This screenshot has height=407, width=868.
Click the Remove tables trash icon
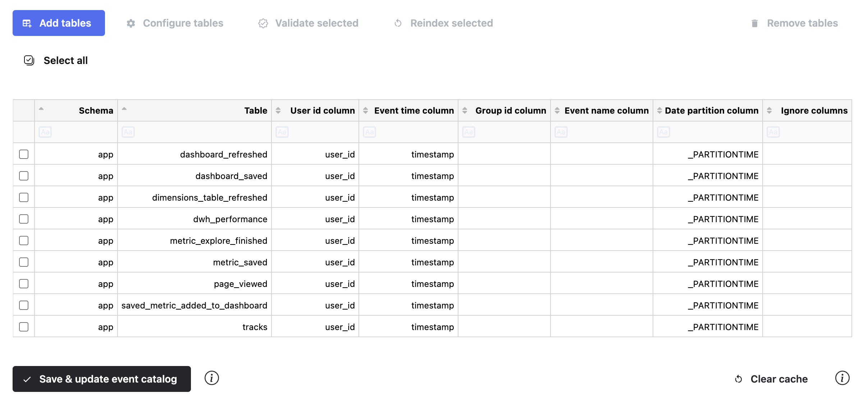pyautogui.click(x=754, y=23)
